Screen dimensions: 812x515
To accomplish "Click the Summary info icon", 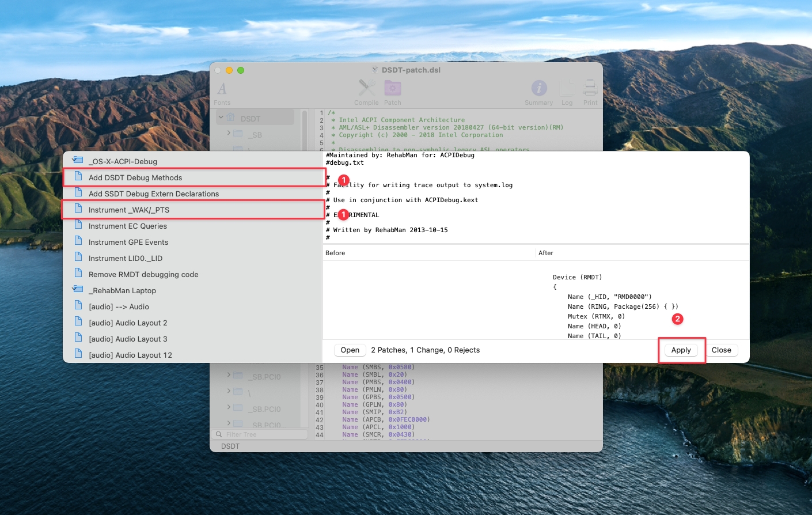I will 538,88.
